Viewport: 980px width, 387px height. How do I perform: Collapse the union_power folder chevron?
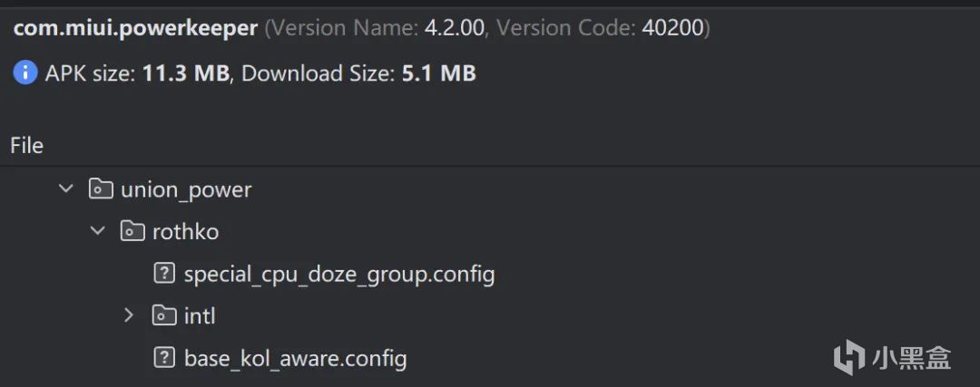65,189
